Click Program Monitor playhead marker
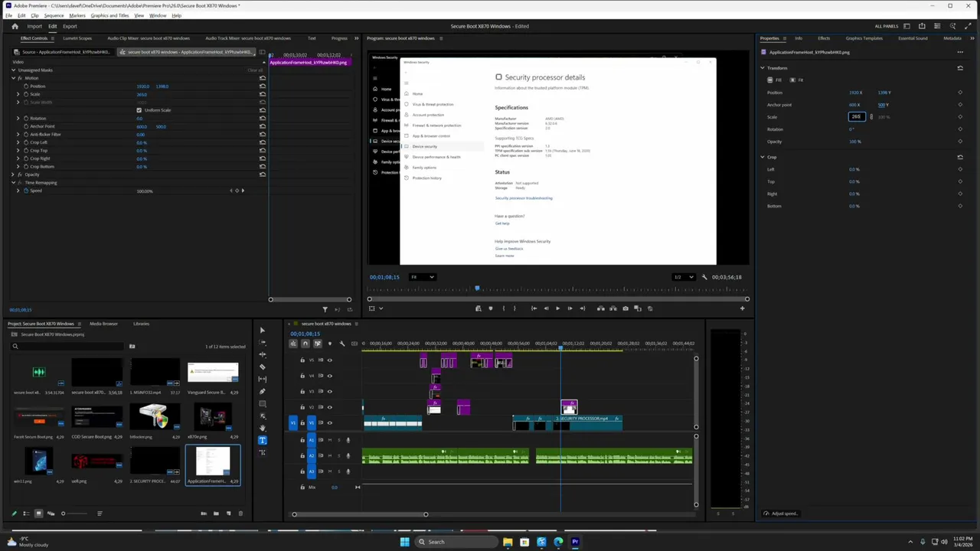980x551 pixels. tap(477, 289)
